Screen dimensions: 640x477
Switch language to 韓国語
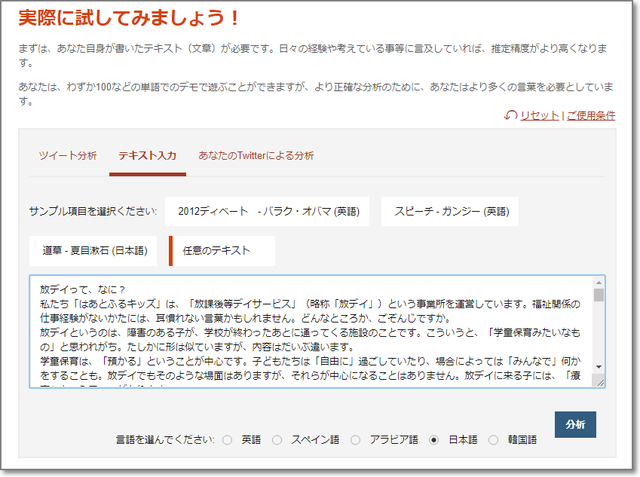coord(490,440)
